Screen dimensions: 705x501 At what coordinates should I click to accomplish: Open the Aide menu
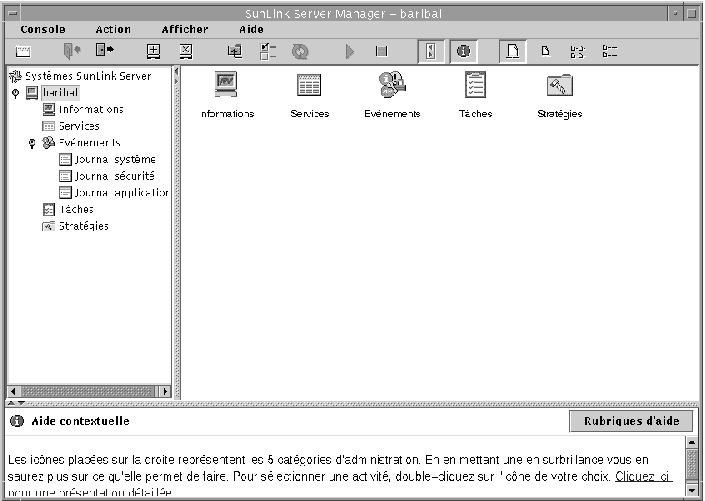point(251,30)
